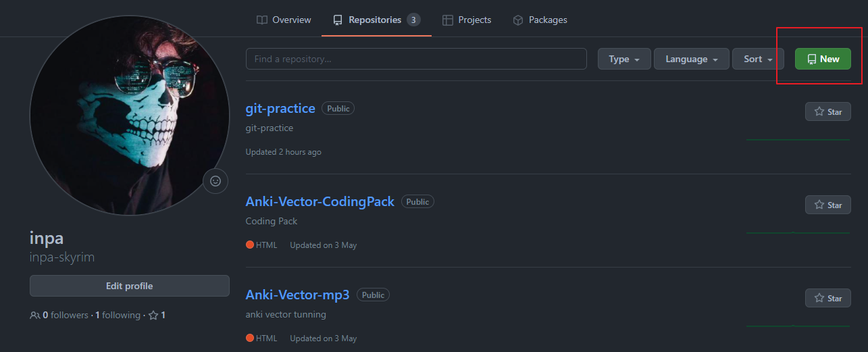View the 1 following link
868x352 pixels.
[x=118, y=315]
